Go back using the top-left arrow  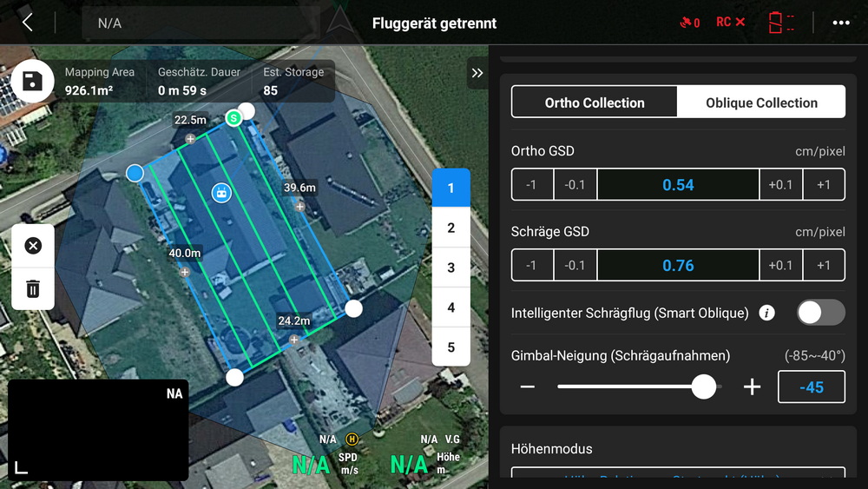28,23
